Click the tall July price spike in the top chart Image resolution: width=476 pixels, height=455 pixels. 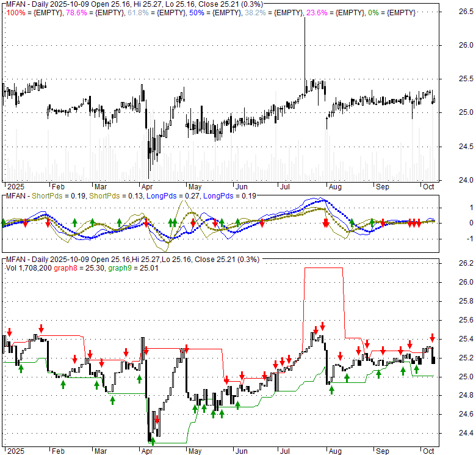coord(305,49)
